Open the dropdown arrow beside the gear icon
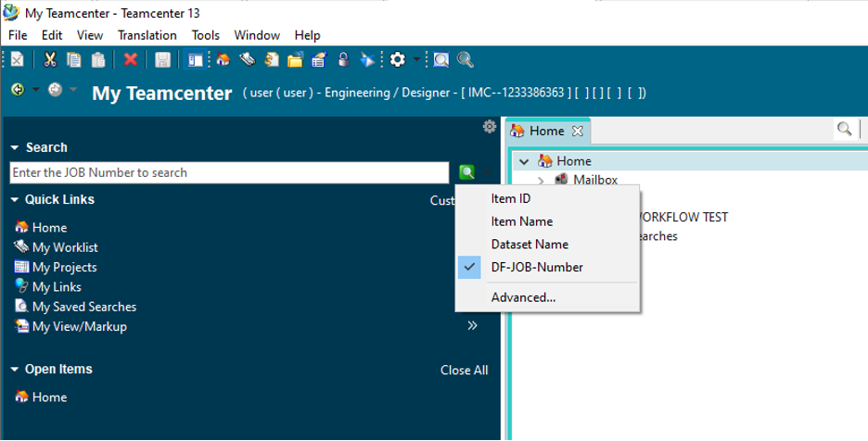The image size is (868, 441). click(x=416, y=59)
